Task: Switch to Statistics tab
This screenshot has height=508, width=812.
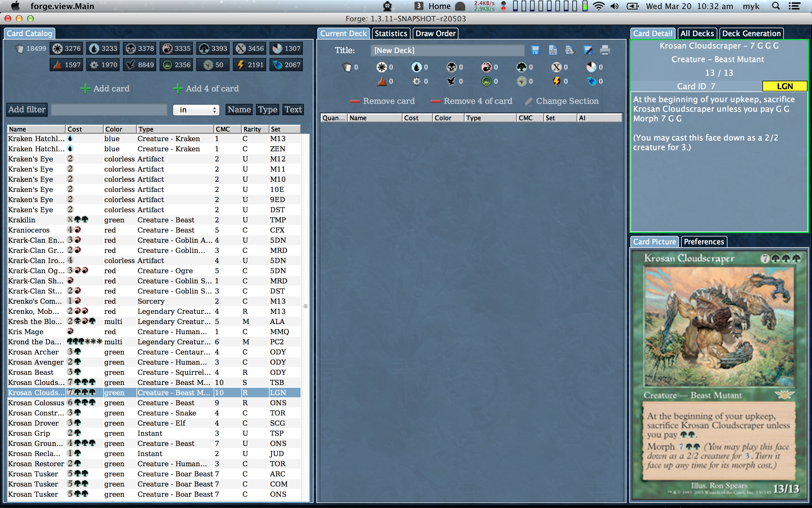Action: (391, 34)
